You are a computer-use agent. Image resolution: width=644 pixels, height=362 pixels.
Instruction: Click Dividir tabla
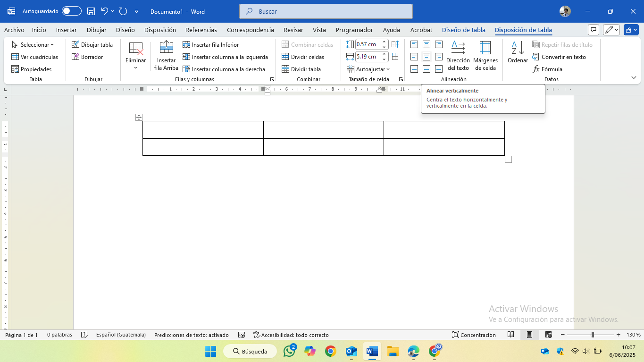[x=301, y=69]
